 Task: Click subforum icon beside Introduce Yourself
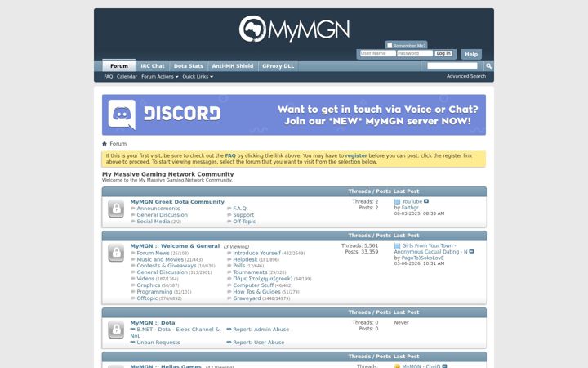point(229,253)
